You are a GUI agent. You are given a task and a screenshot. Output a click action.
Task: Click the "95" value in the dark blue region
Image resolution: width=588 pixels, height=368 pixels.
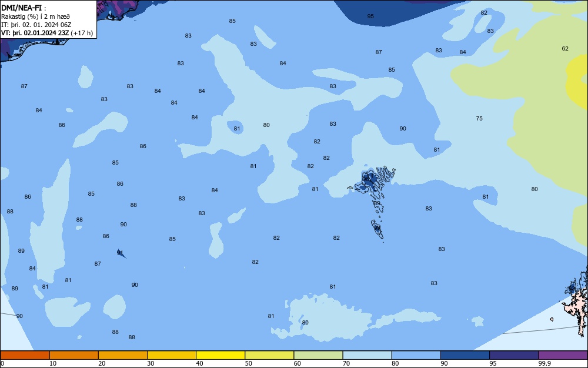click(370, 16)
